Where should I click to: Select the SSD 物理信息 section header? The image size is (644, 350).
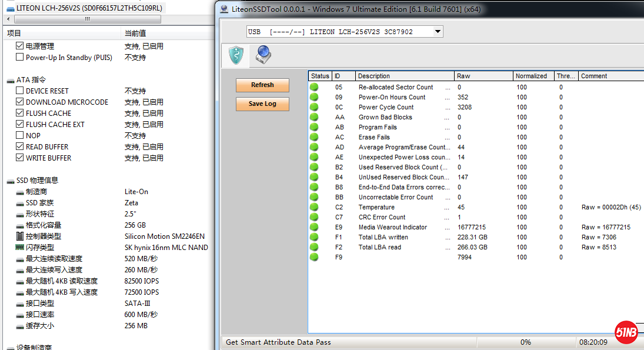tap(37, 181)
